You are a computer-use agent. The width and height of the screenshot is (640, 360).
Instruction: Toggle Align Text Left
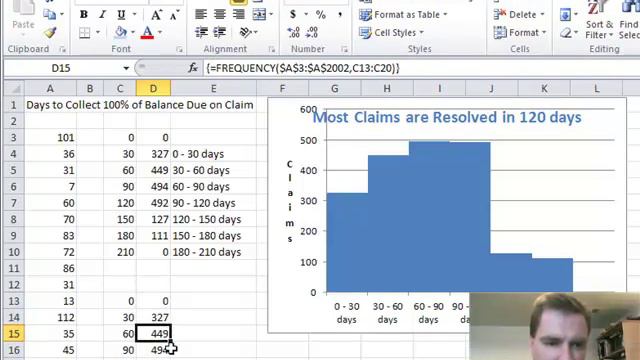(x=201, y=14)
